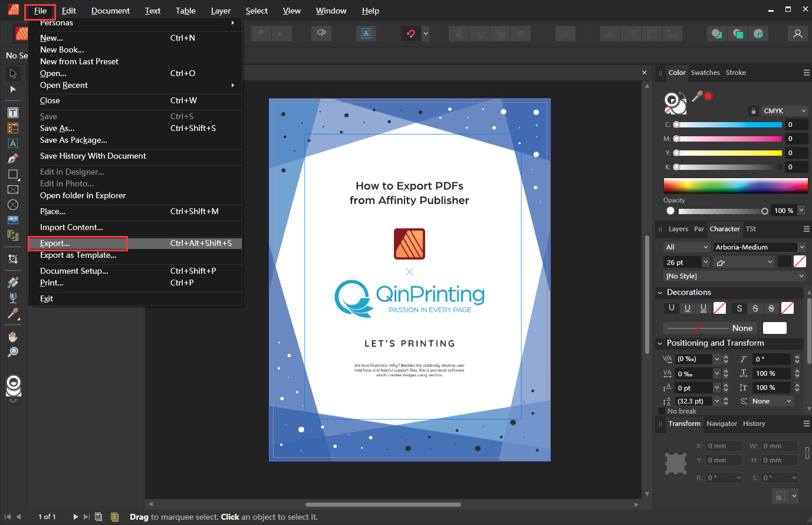Click the eyedropper in Color panel

click(x=698, y=96)
